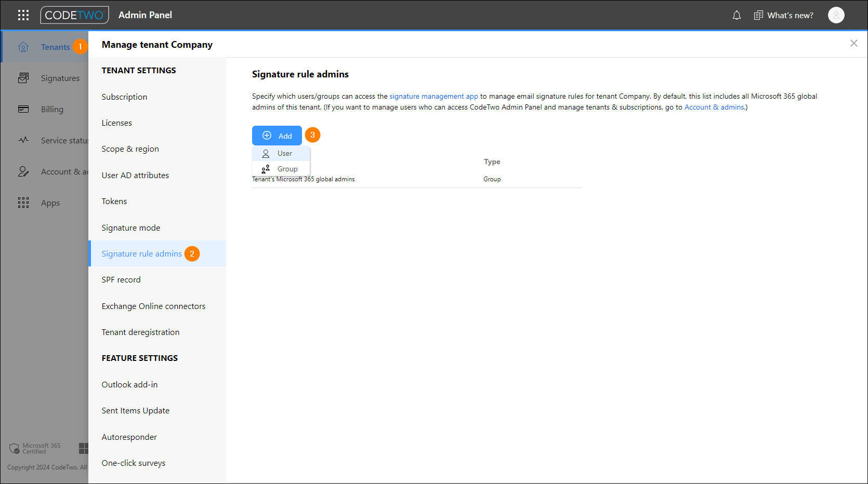Click the Signatures icon in the left sidebar
The height and width of the screenshot is (484, 868).
23,77
